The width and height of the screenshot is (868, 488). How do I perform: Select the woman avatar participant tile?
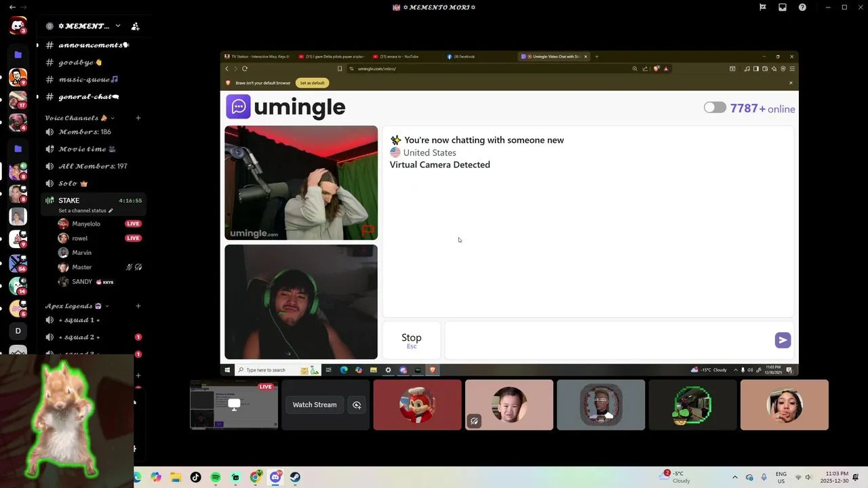(x=785, y=405)
